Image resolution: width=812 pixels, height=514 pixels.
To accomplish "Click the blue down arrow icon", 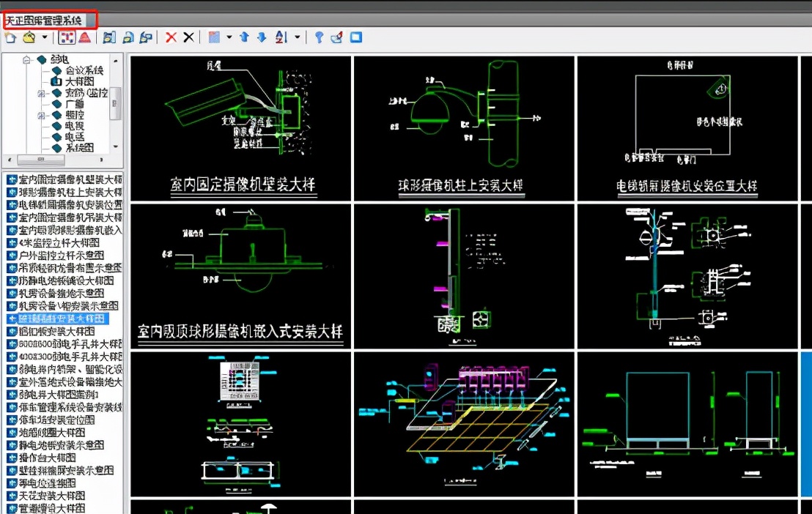I will tap(262, 37).
